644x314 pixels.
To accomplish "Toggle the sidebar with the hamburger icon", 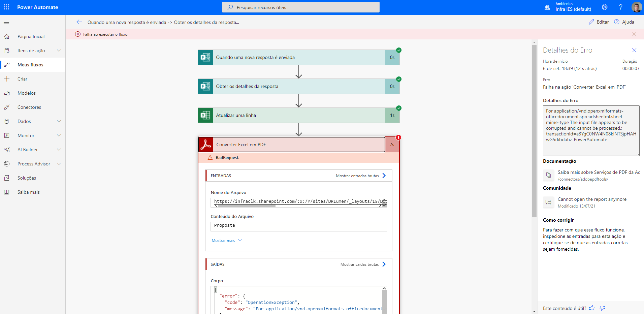I will tap(6, 22).
